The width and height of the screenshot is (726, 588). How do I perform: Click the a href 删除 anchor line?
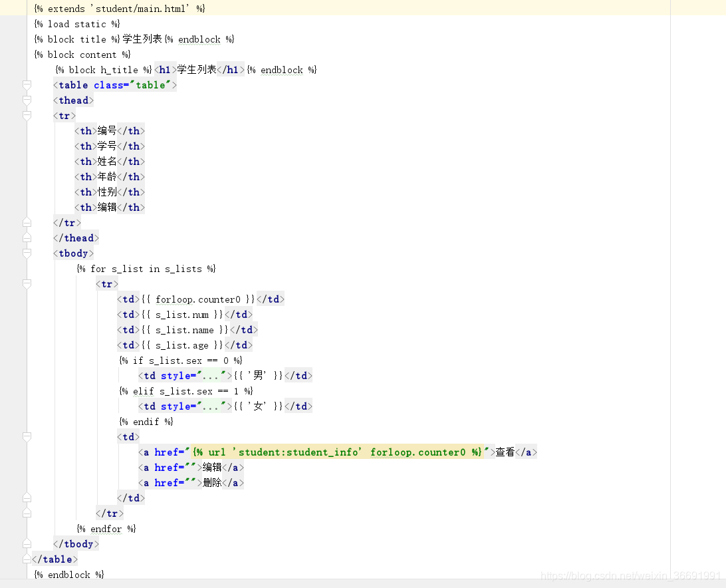191,482
